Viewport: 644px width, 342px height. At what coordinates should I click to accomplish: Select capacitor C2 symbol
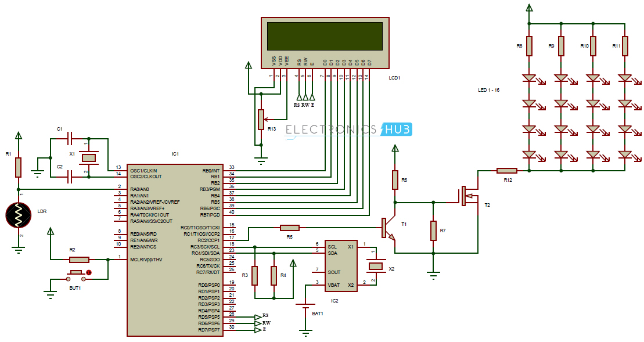(x=70, y=177)
